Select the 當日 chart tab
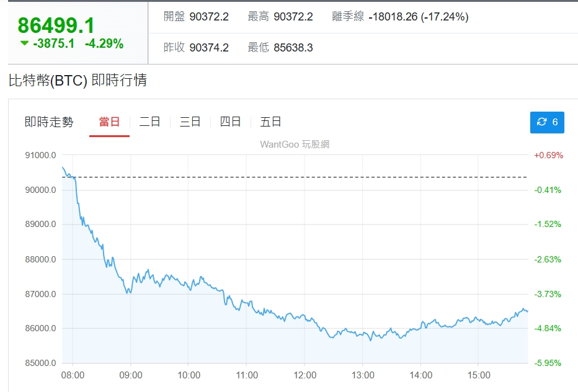The height and width of the screenshot is (392, 578). (109, 122)
